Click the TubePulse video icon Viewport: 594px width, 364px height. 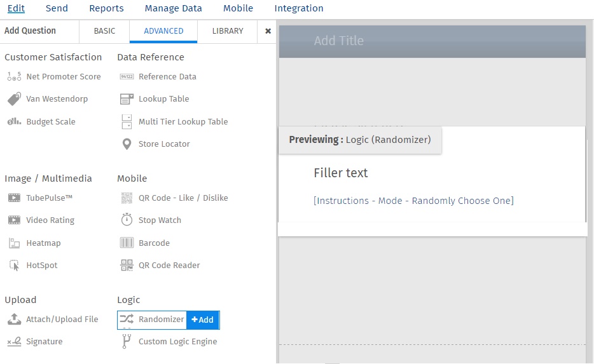14,198
